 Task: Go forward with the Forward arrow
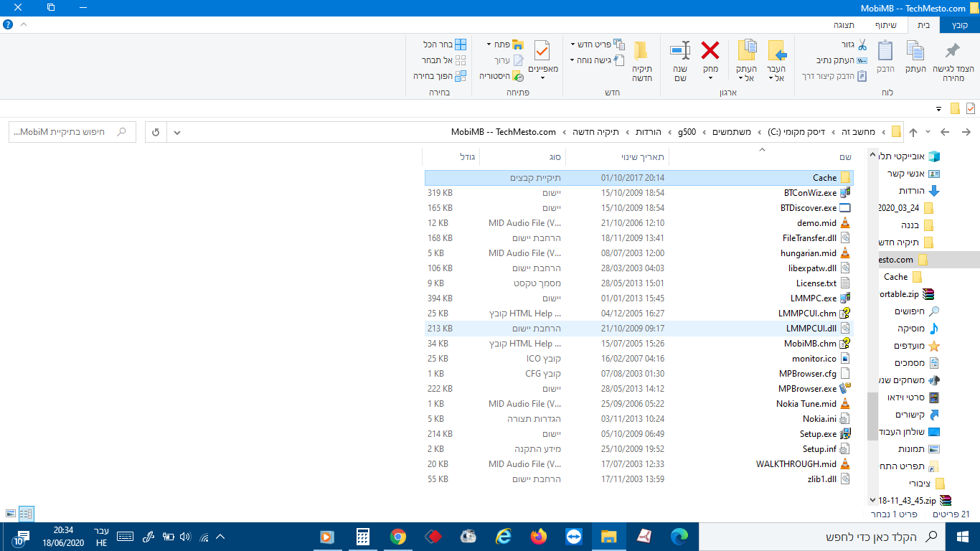[945, 132]
